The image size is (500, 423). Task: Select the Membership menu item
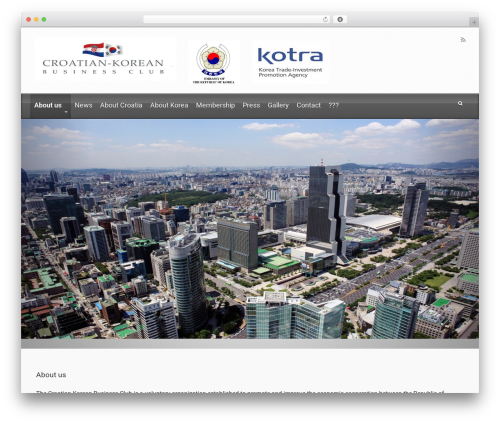(215, 105)
